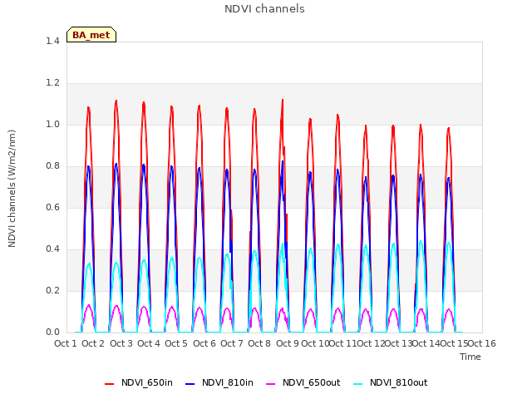The height and width of the screenshot is (399, 532).
Task: Select the blue NDVI_810in legend swatch
Action: [x=190, y=384]
